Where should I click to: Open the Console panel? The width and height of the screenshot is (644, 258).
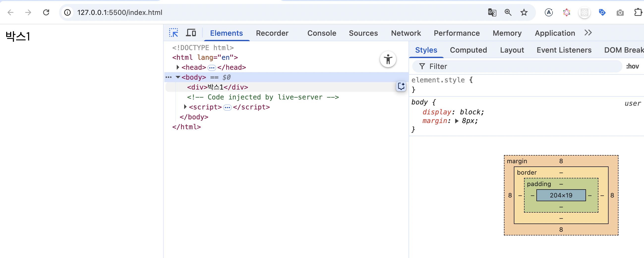point(322,33)
